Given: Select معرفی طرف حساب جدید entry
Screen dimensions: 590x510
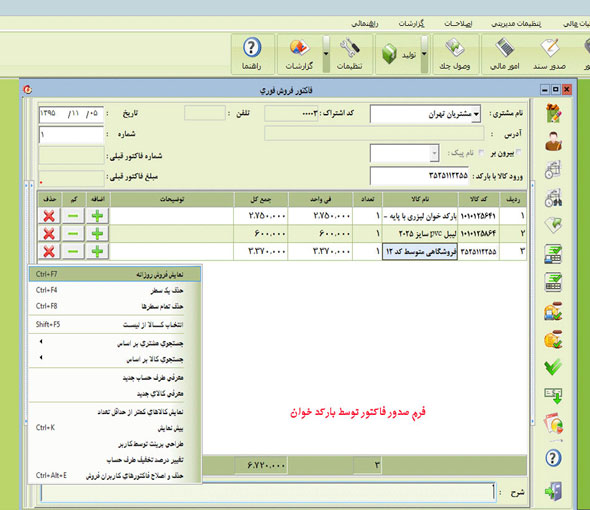Looking at the screenshot, I should click(115, 378).
